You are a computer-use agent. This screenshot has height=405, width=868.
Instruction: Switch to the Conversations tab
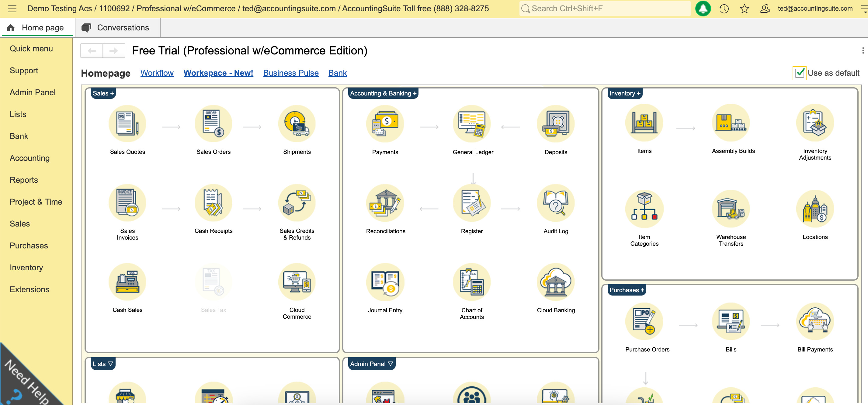pos(117,28)
